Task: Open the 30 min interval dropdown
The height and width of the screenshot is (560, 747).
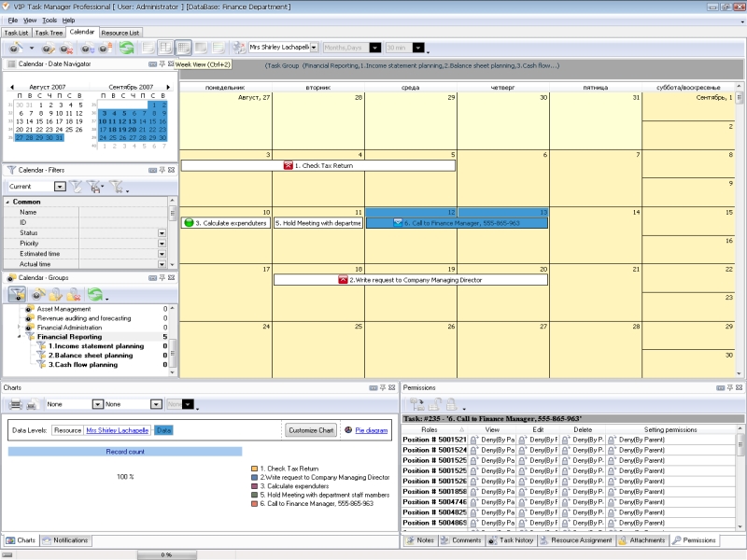Action: [418, 48]
